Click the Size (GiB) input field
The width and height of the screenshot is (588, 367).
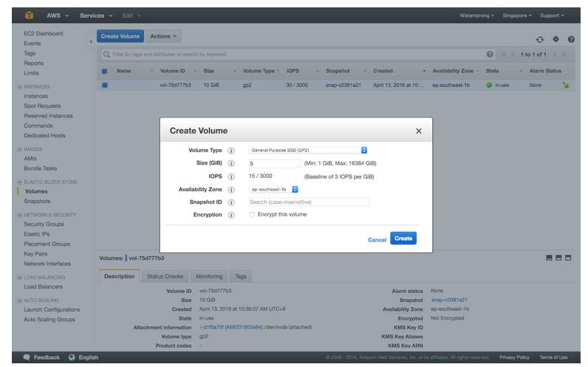pyautogui.click(x=274, y=163)
